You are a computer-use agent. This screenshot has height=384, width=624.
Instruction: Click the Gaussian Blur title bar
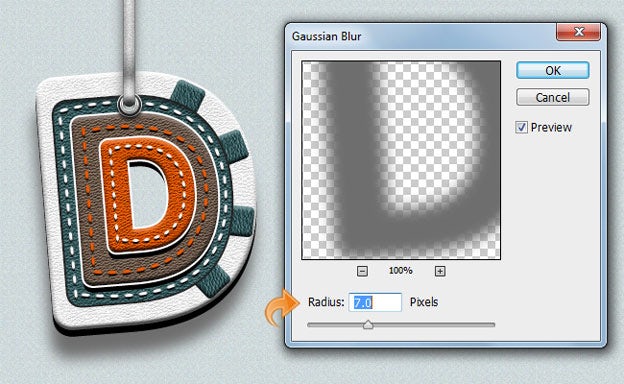(x=422, y=36)
